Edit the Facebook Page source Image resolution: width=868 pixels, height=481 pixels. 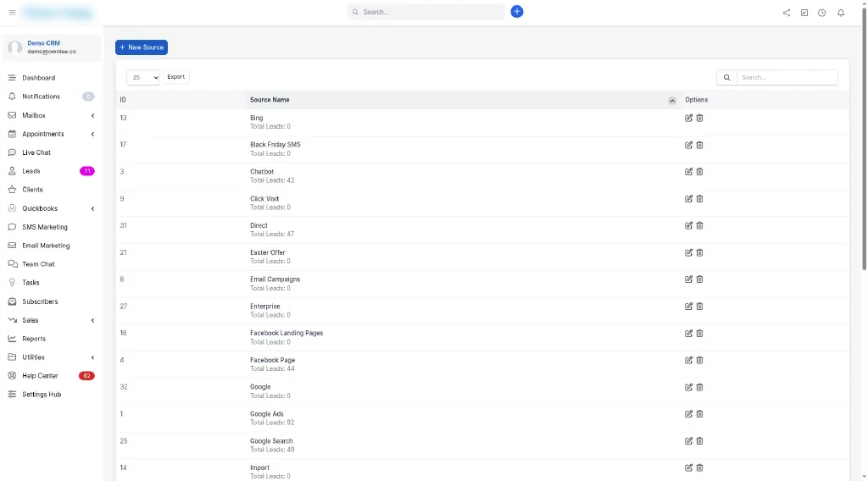688,360
